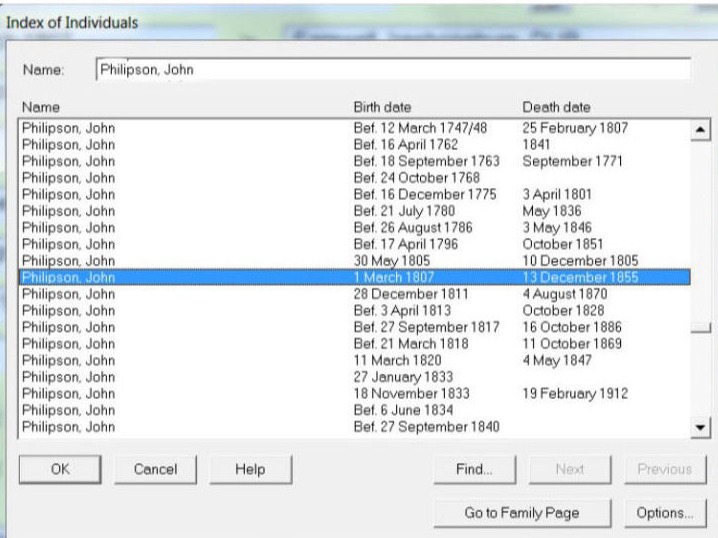
Task: Go to Family Page of selected person
Action: click(522, 513)
